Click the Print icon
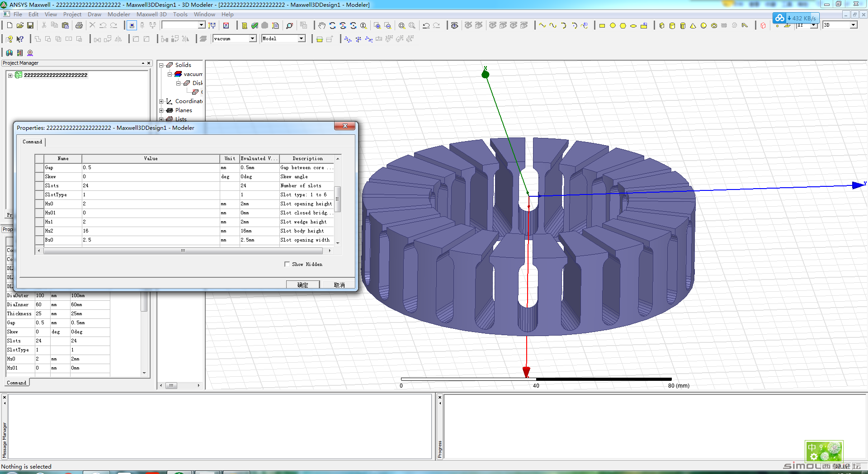The image size is (868, 474). (79, 25)
